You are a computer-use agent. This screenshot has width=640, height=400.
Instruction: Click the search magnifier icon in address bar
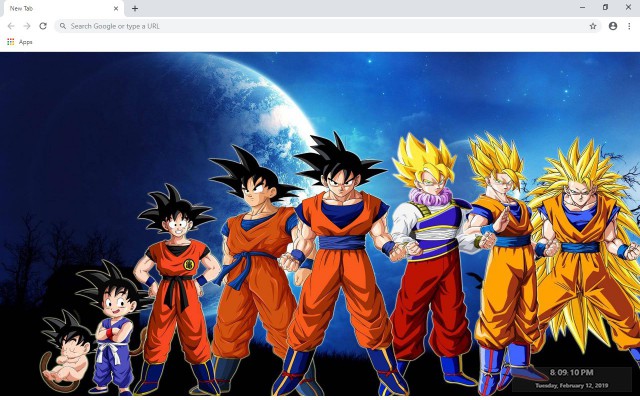[x=63, y=26]
